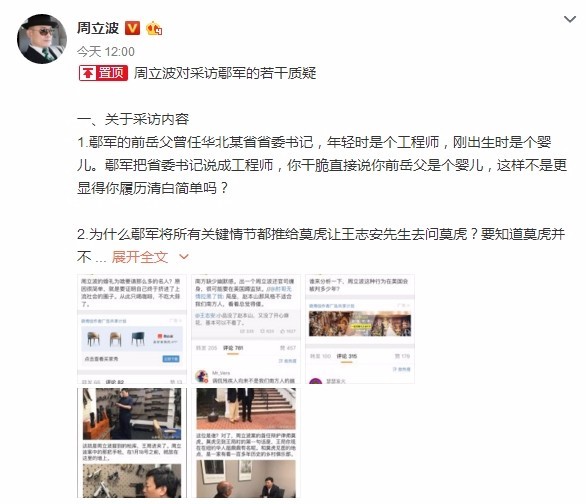Open the post options chevron menu

pos(570,19)
